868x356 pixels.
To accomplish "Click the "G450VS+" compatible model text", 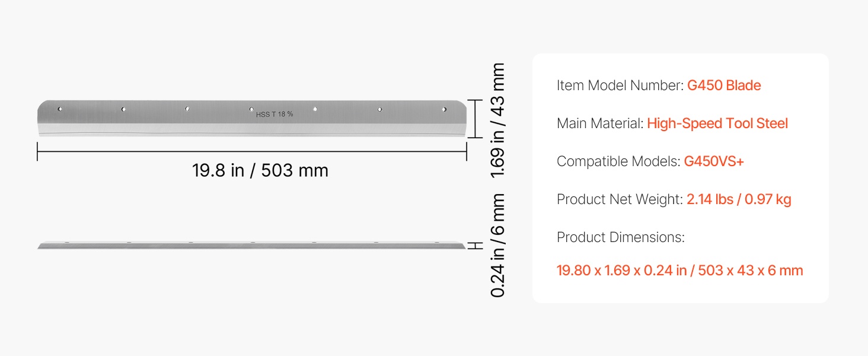I will [x=713, y=161].
